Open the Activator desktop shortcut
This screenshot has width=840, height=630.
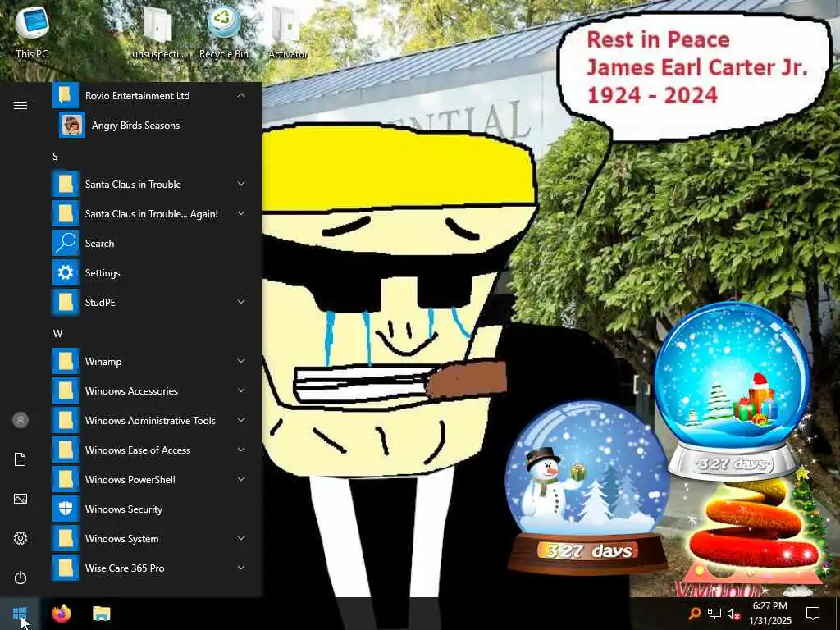288,32
